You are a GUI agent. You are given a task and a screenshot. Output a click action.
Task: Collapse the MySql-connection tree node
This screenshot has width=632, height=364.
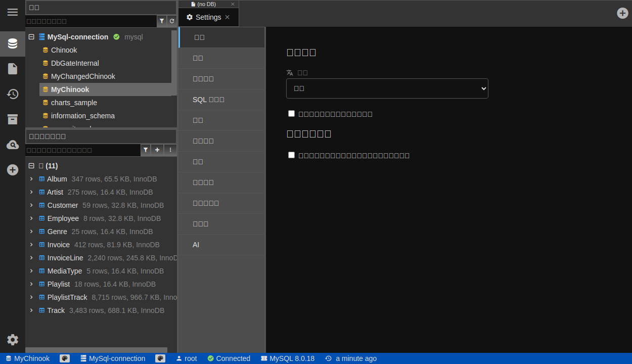point(31,37)
